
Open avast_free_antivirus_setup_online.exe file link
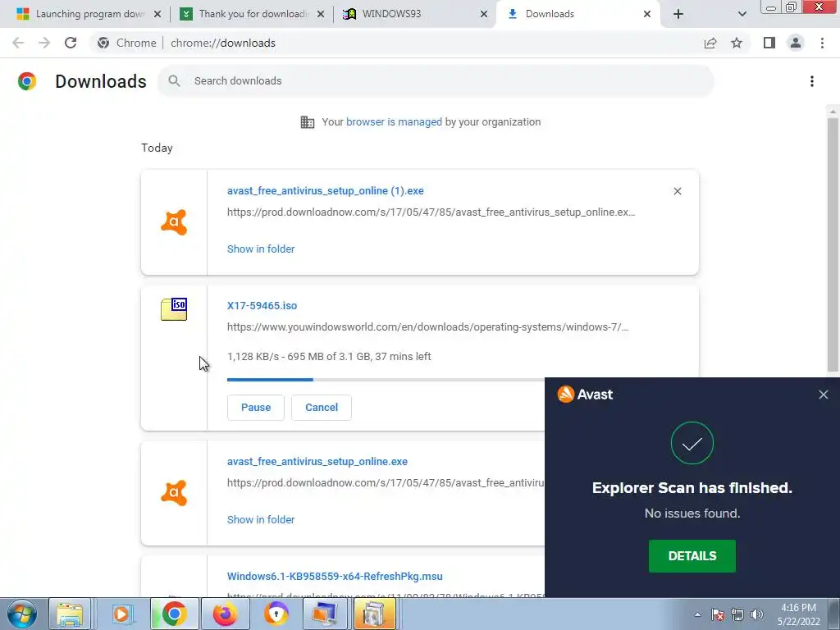(317, 461)
